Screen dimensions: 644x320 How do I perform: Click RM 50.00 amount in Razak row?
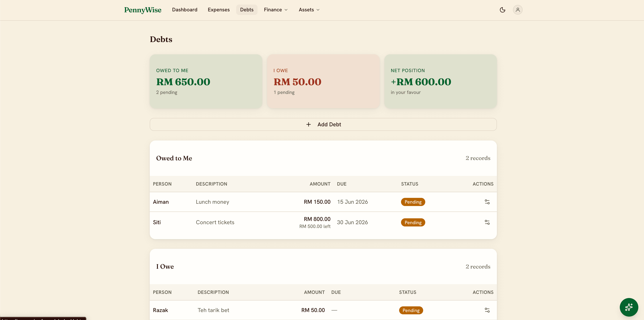[x=313, y=310]
